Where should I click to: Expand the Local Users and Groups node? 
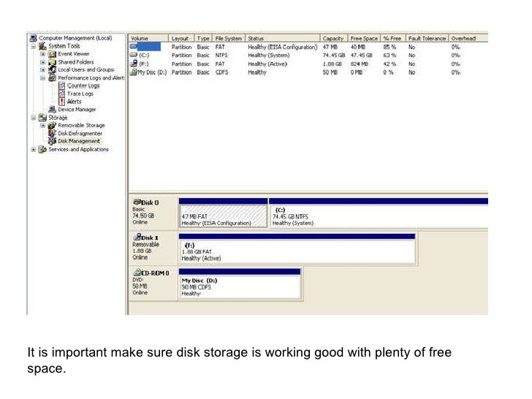[42, 70]
